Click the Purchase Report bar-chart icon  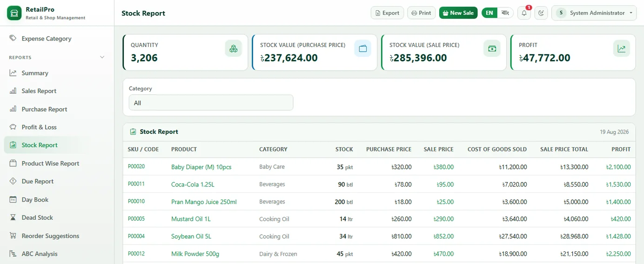point(13,109)
